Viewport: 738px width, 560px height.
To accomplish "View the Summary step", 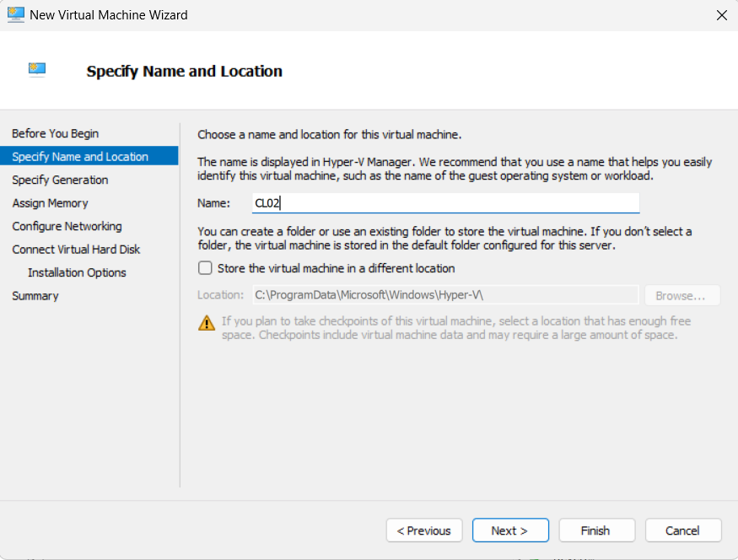I will coord(35,296).
